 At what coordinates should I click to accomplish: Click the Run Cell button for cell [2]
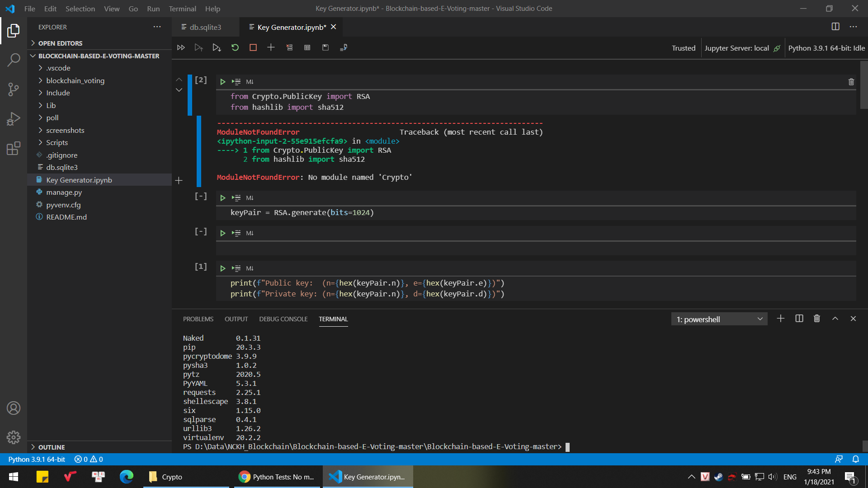pos(222,82)
